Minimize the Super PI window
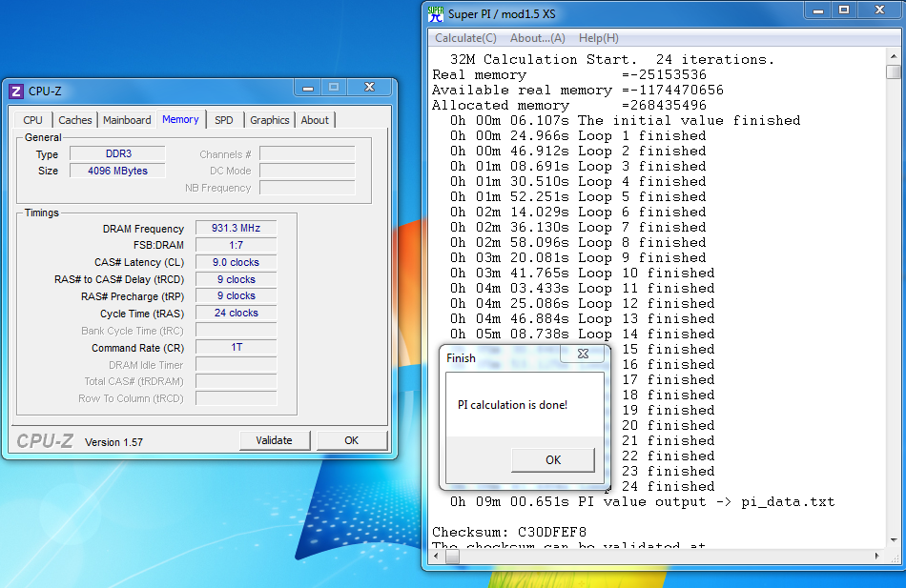The image size is (906, 588). point(817,10)
